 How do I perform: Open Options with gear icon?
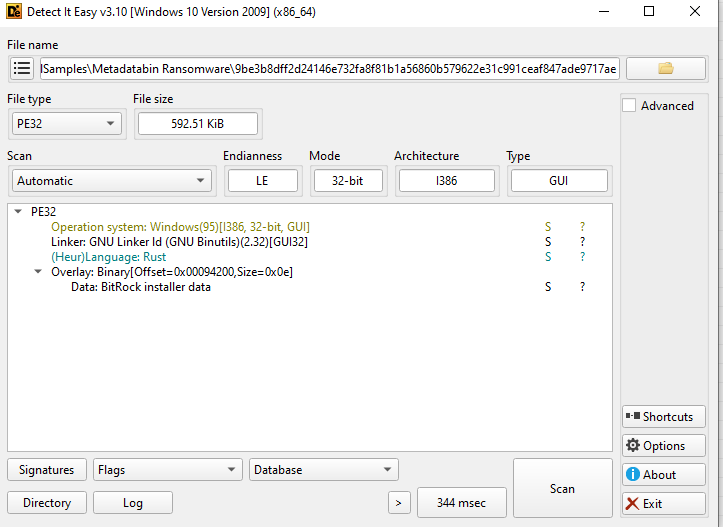[x=664, y=446]
